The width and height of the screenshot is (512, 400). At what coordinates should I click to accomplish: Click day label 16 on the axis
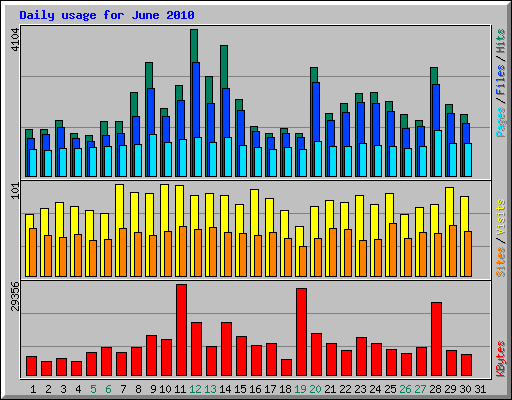coord(255,389)
